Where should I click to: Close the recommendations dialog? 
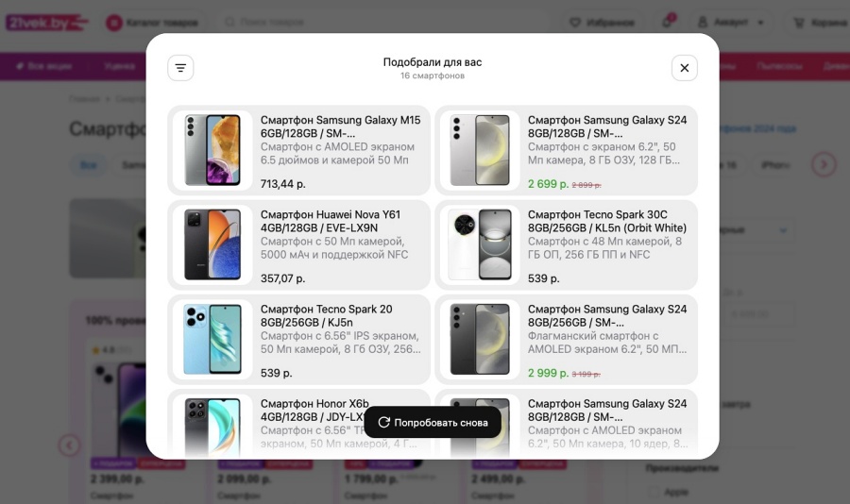tap(684, 68)
